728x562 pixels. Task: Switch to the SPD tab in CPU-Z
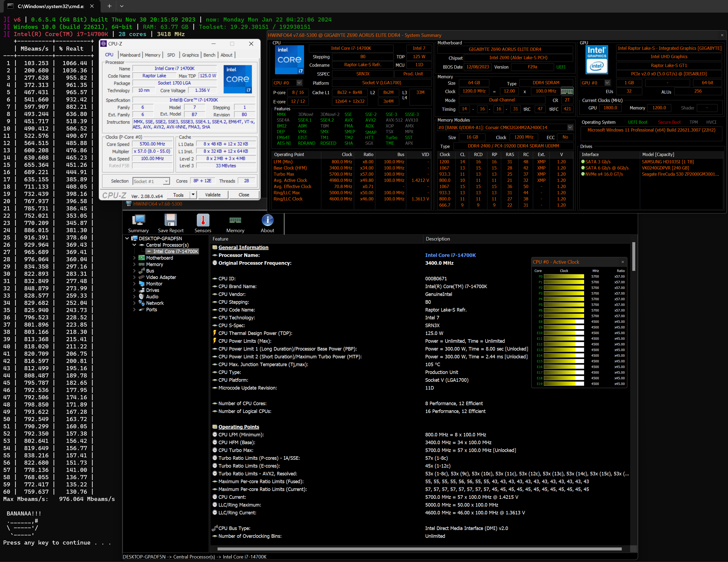[x=171, y=55]
